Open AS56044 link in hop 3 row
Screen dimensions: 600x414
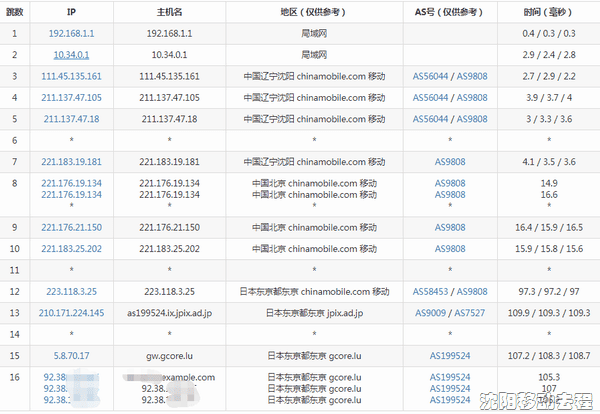430,77
